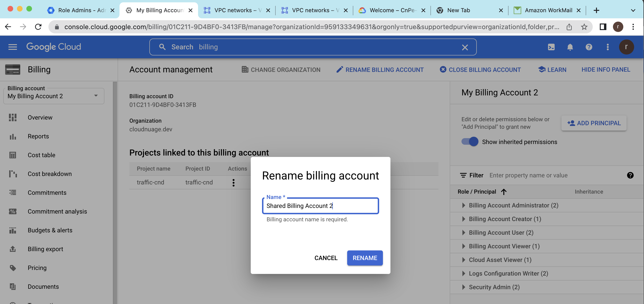The image size is (644, 304).
Task: Open the main navigation hamburger menu
Action: click(12, 47)
